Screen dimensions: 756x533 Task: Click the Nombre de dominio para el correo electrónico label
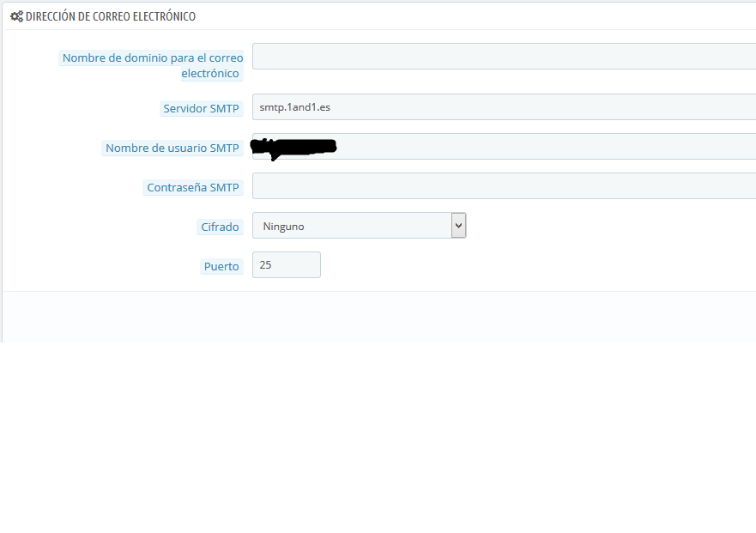[x=151, y=65]
